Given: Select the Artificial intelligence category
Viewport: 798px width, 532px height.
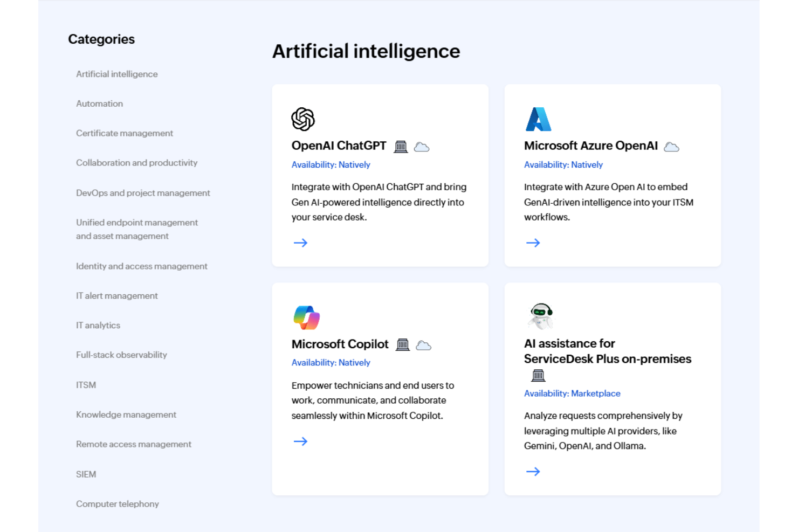Looking at the screenshot, I should click(116, 74).
